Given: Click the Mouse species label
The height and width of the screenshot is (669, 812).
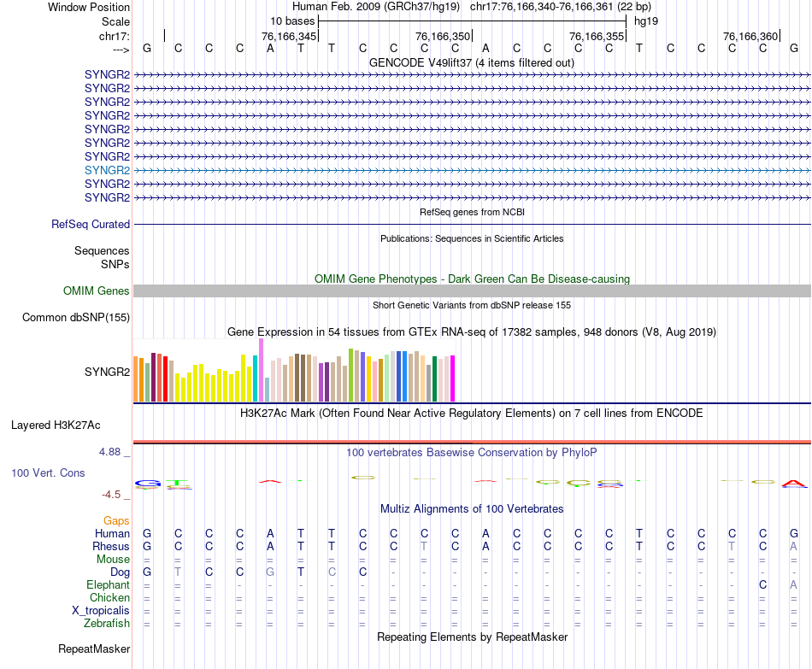Looking at the screenshot, I should [114, 560].
